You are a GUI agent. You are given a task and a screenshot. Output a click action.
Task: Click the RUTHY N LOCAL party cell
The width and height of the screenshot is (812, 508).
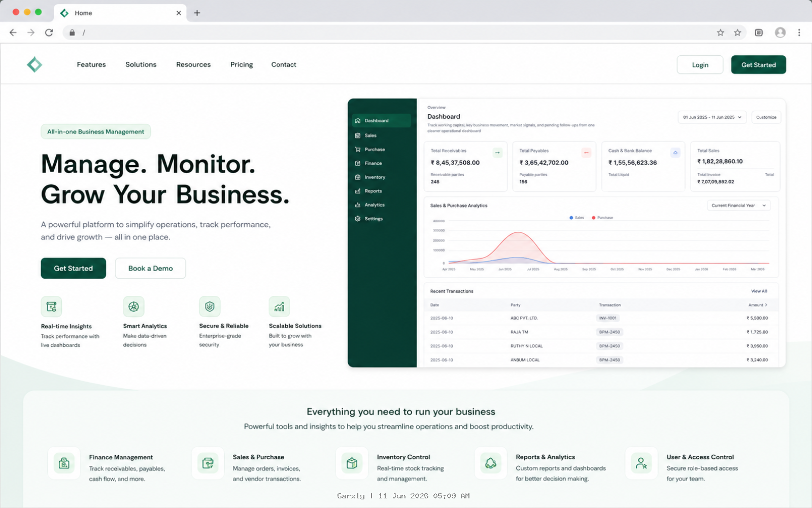click(x=526, y=346)
